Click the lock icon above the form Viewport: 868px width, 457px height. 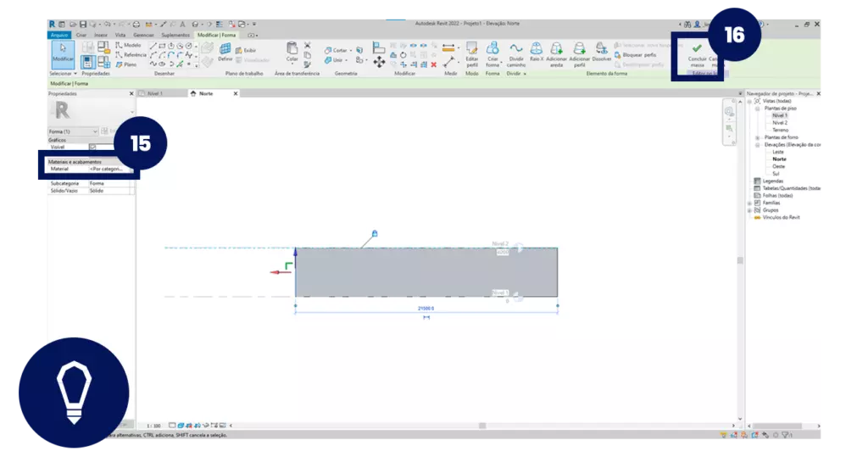tap(375, 234)
